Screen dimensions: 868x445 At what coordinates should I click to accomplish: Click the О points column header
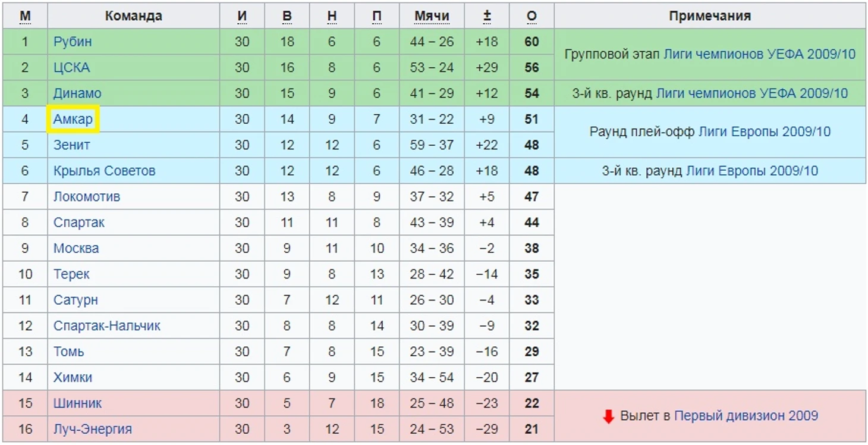click(532, 16)
